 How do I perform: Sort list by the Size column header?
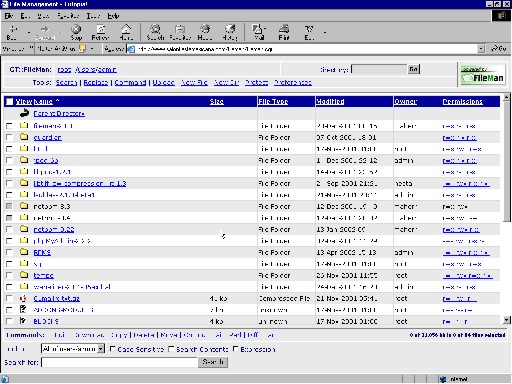217,102
